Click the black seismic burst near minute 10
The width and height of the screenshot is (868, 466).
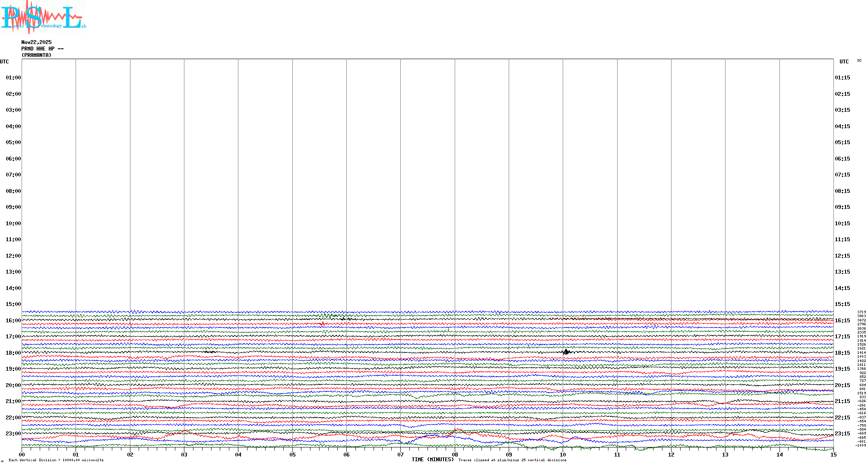pos(566,352)
